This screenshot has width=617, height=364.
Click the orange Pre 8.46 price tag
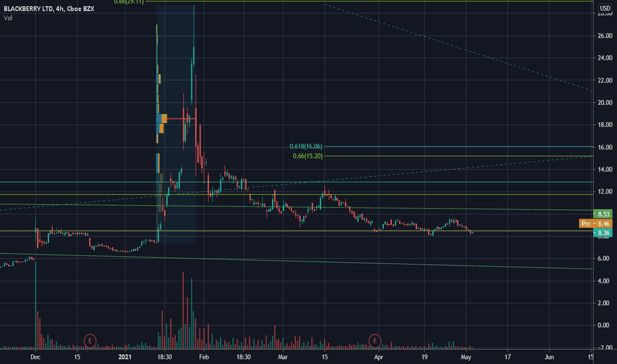pyautogui.click(x=595, y=224)
